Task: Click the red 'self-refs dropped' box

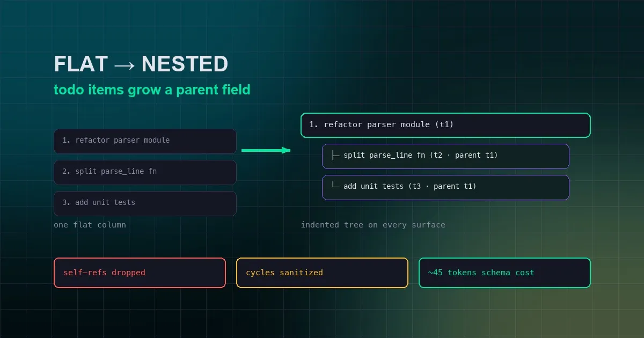Action: click(x=140, y=273)
